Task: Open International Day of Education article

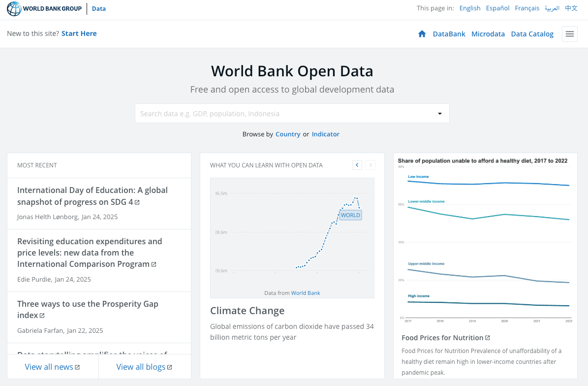Action: (x=92, y=196)
